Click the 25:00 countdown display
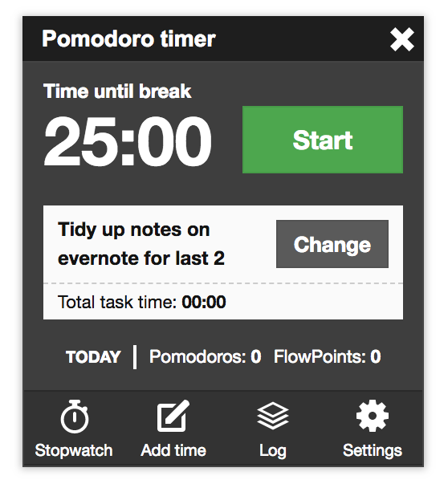This screenshot has height=488, width=448. [128, 141]
